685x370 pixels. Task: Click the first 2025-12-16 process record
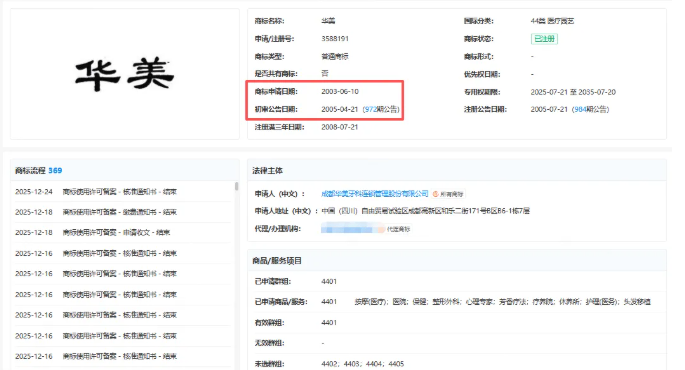pyautogui.click(x=122, y=253)
